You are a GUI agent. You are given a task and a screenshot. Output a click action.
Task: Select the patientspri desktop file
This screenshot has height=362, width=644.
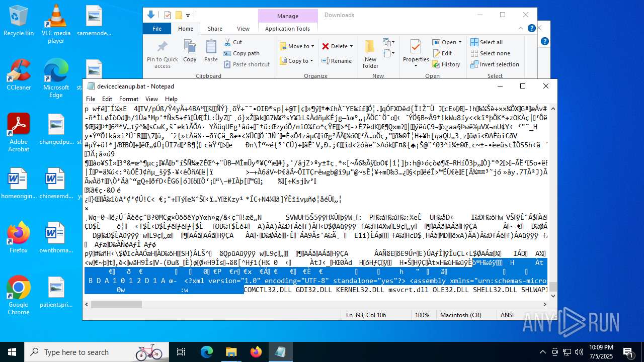[x=56, y=292]
